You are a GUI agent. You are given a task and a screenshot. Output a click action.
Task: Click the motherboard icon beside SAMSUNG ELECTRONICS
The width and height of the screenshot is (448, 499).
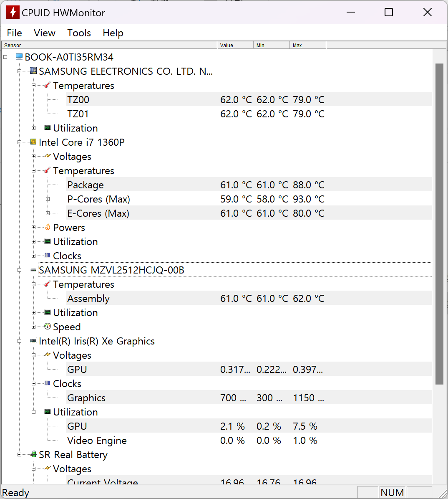(x=33, y=71)
